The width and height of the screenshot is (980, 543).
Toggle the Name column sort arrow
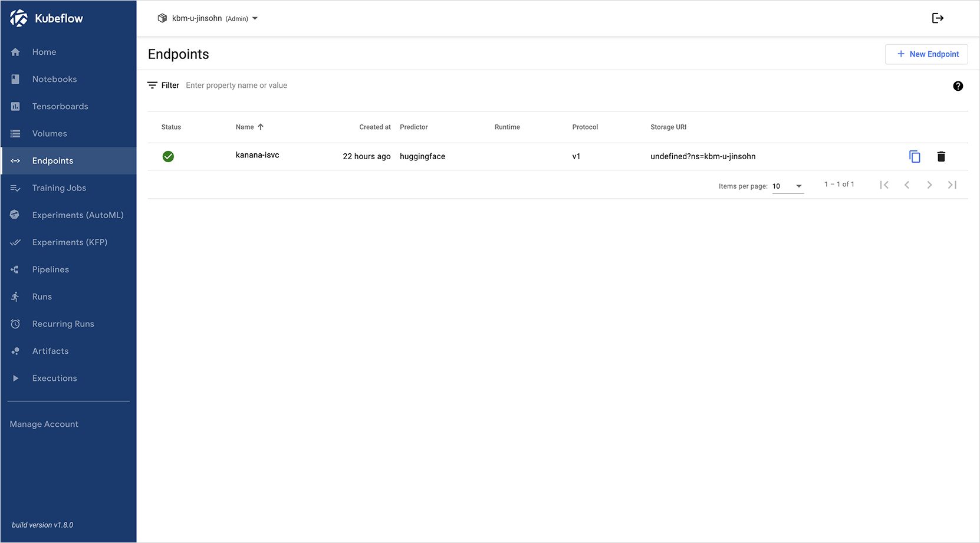click(x=261, y=127)
